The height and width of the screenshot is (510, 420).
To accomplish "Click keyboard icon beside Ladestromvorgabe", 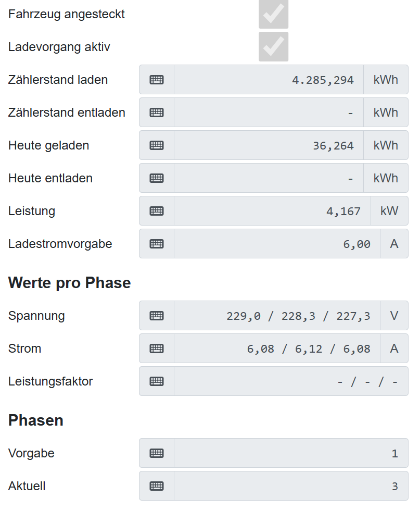I will [157, 244].
